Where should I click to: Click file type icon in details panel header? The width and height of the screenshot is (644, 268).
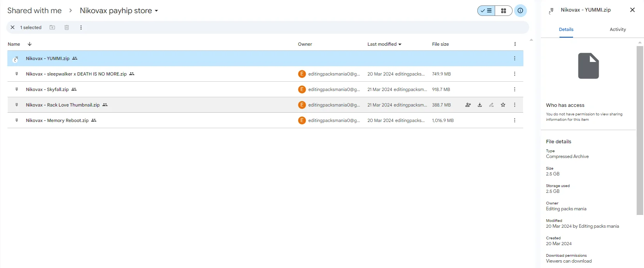pos(551,11)
